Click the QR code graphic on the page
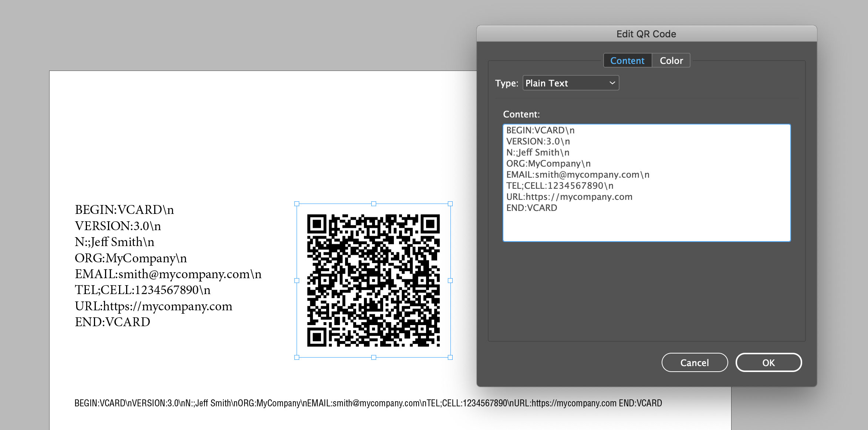Viewport: 868px width, 430px height. tap(374, 280)
